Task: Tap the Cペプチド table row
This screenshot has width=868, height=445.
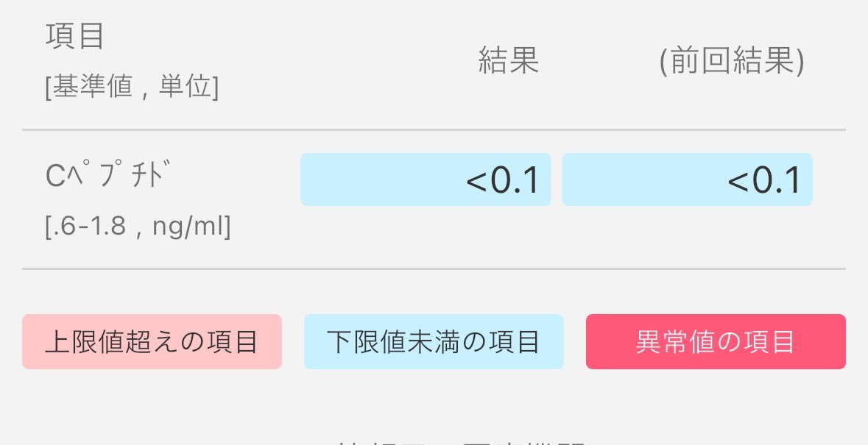Action: click(x=434, y=199)
